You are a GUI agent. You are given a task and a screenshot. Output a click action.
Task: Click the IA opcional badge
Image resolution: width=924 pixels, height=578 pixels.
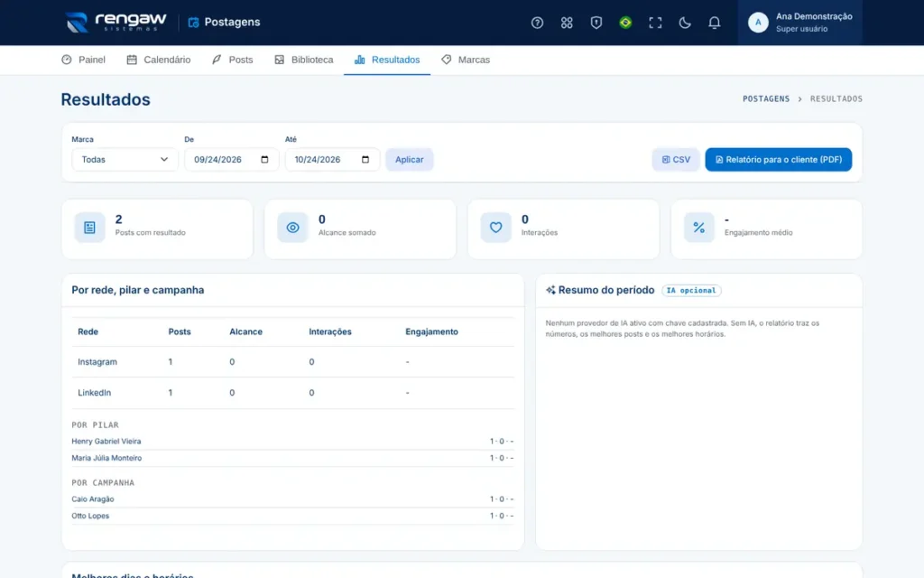[691, 290]
